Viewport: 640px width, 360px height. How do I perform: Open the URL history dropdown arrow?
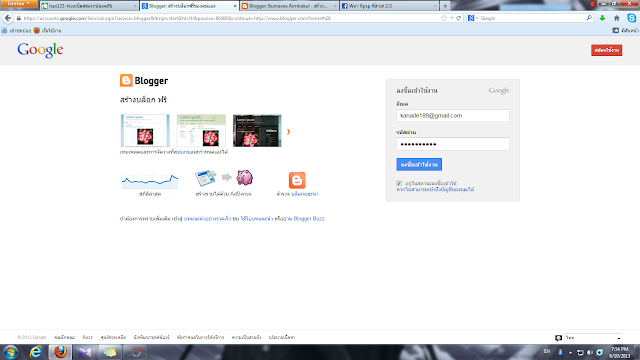(x=451, y=18)
